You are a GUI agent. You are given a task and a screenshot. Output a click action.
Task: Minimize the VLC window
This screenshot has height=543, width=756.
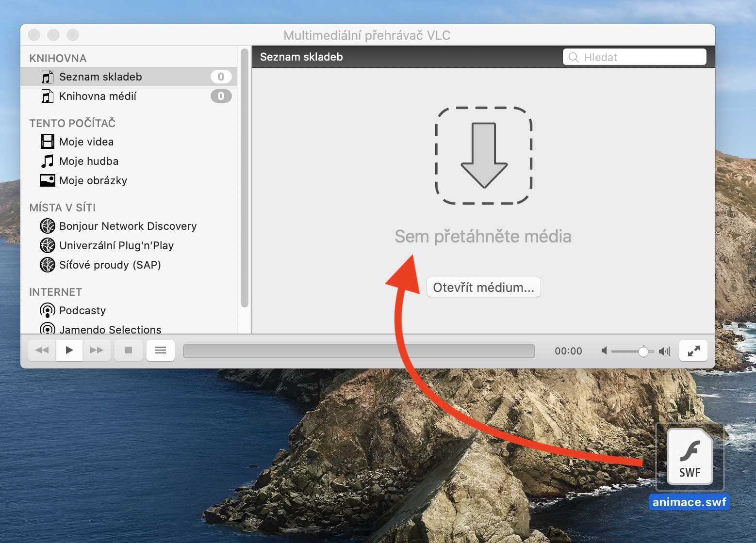[53, 35]
